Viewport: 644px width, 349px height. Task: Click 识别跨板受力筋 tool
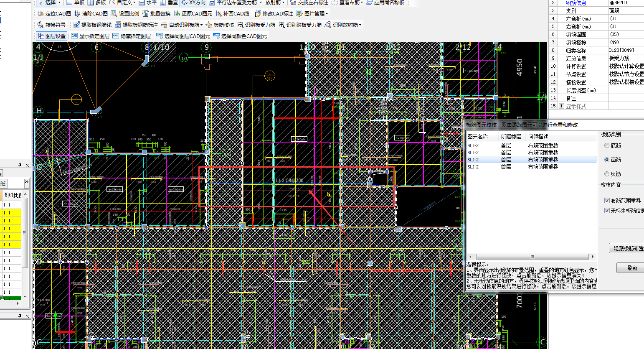pos(300,25)
